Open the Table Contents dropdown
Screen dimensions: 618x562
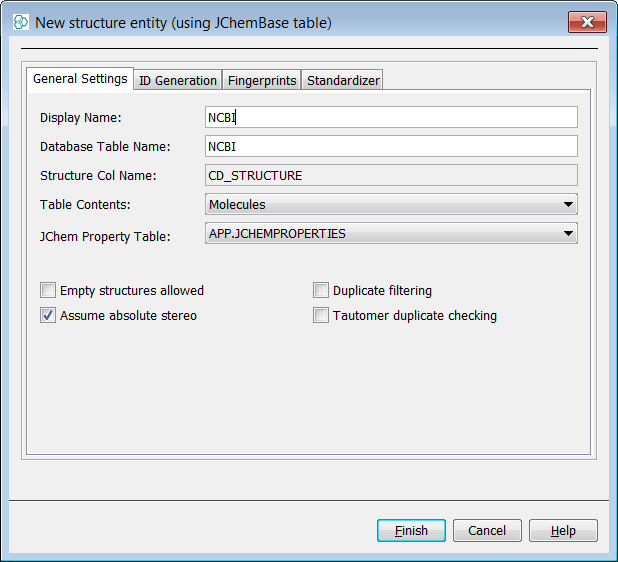(x=390, y=205)
